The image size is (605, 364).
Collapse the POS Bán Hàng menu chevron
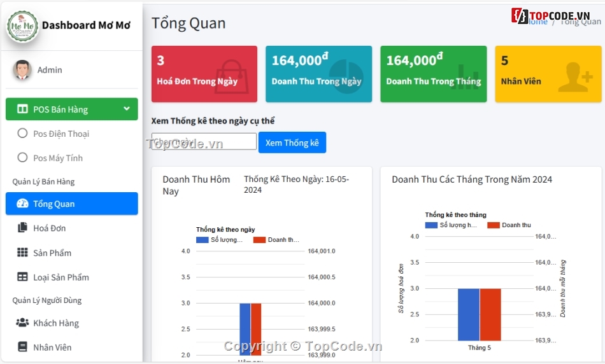(x=127, y=109)
